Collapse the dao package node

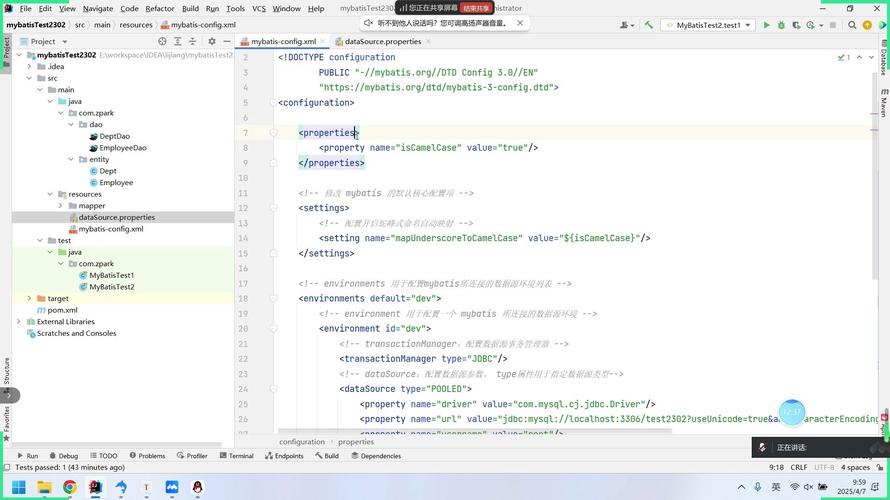71,125
